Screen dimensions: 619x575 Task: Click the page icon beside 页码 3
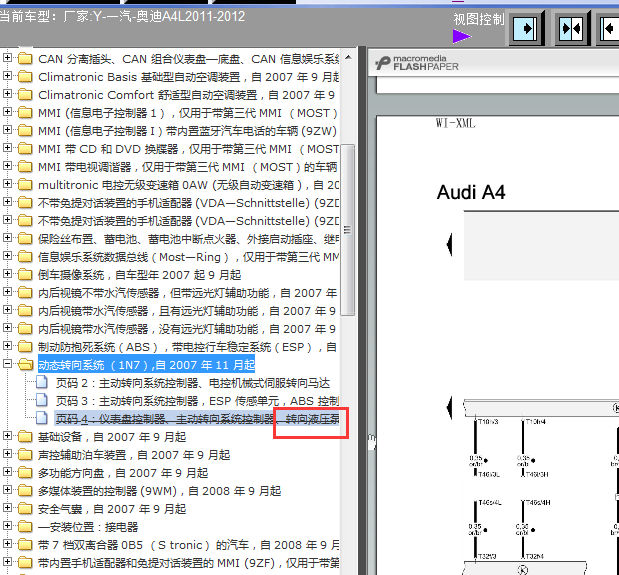(42, 400)
